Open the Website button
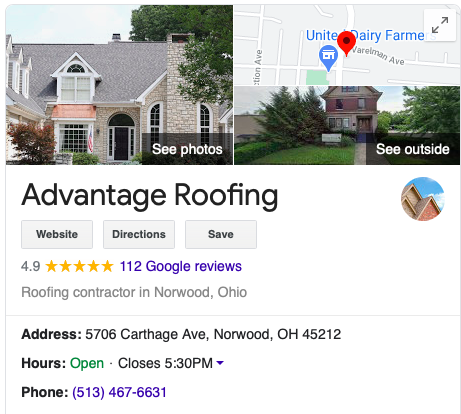This screenshot has width=461, height=414. (x=57, y=234)
